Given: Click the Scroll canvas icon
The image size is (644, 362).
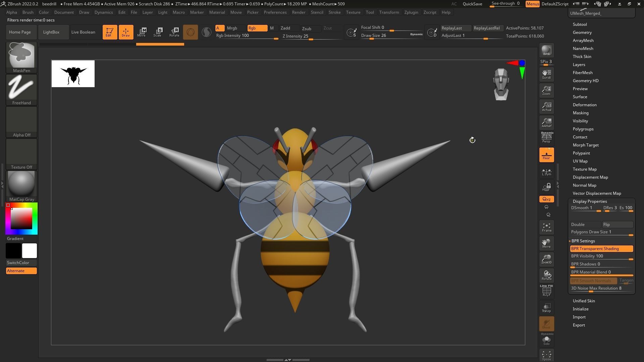Looking at the screenshot, I should (x=546, y=74).
